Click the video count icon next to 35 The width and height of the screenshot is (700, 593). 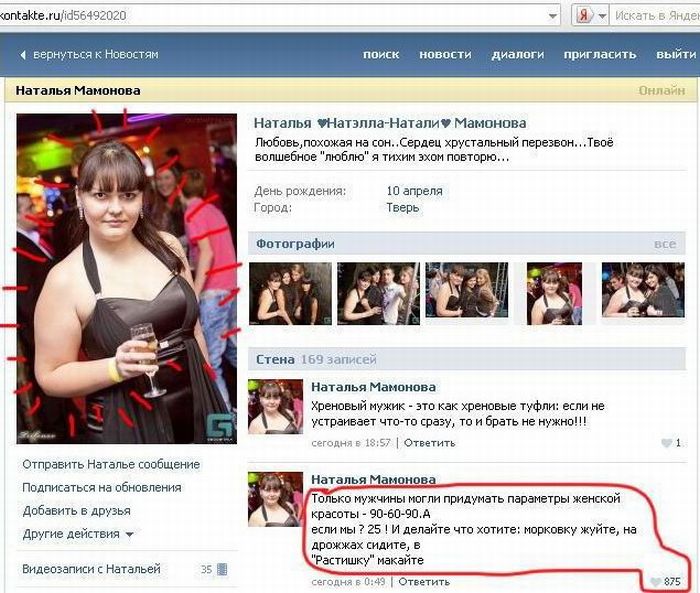tap(222, 569)
